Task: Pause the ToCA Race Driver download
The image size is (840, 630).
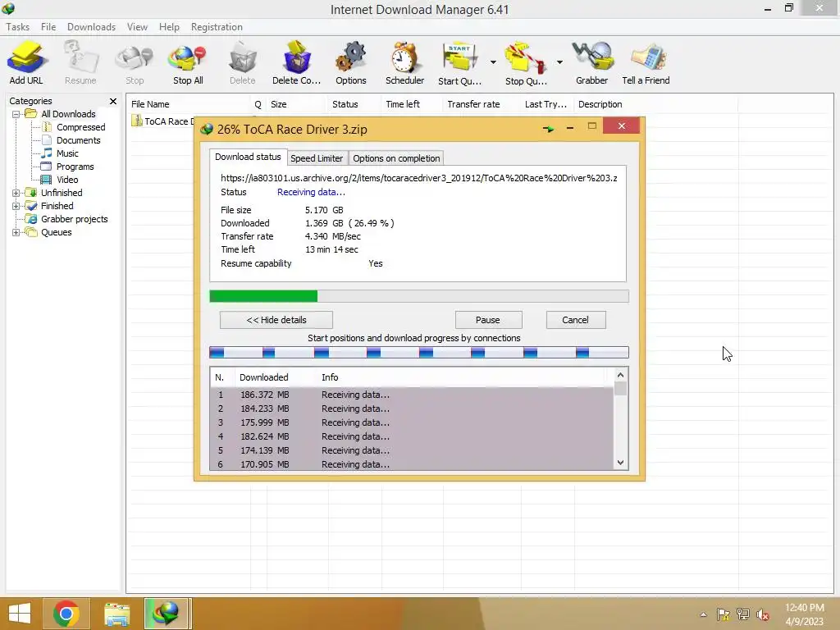Action: 488,320
